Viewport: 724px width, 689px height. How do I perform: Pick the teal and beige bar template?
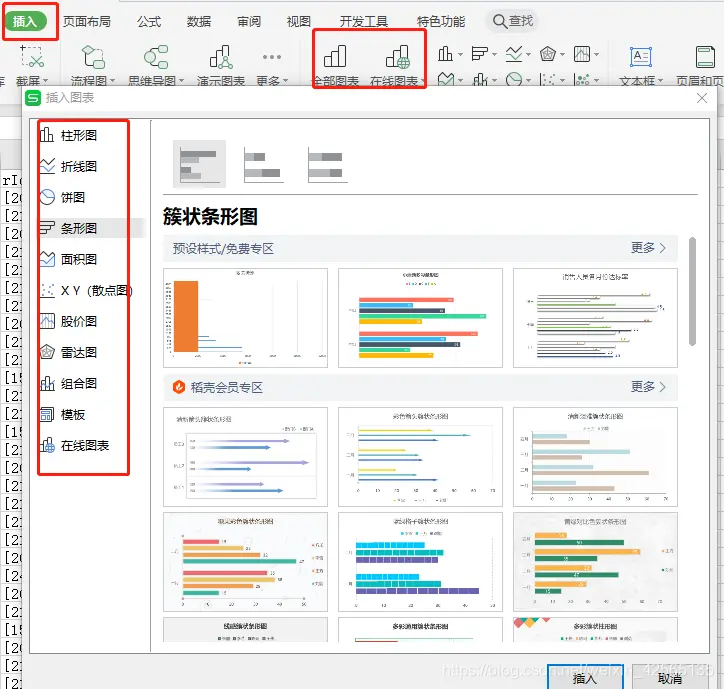click(x=595, y=457)
